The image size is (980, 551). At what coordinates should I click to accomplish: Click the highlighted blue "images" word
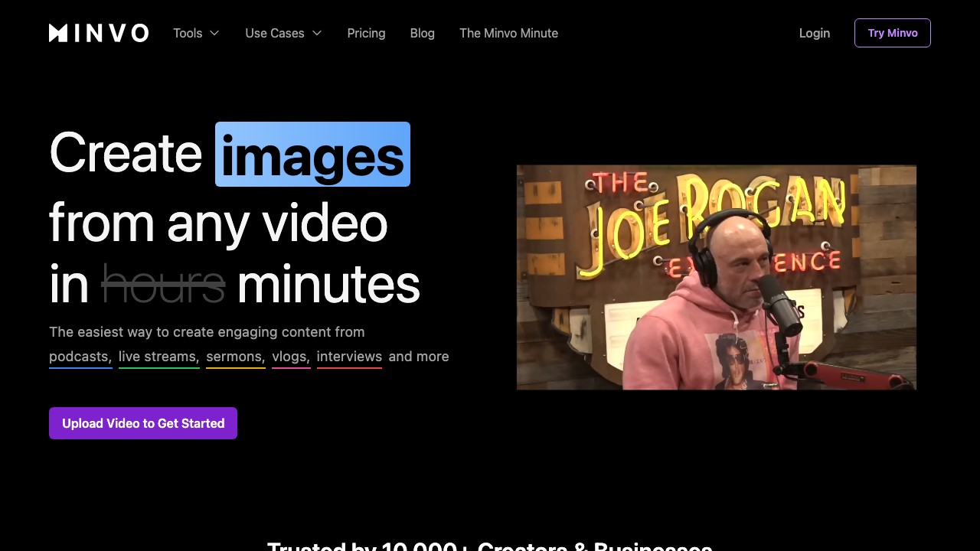click(312, 155)
